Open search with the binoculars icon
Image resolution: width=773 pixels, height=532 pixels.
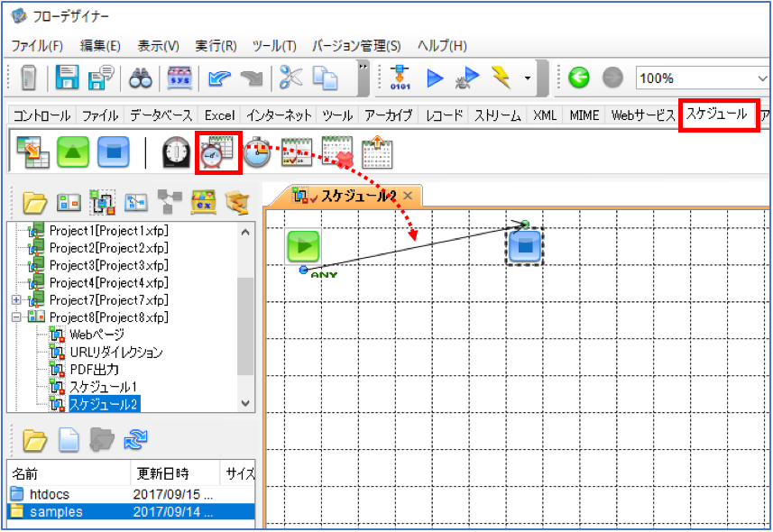141,78
